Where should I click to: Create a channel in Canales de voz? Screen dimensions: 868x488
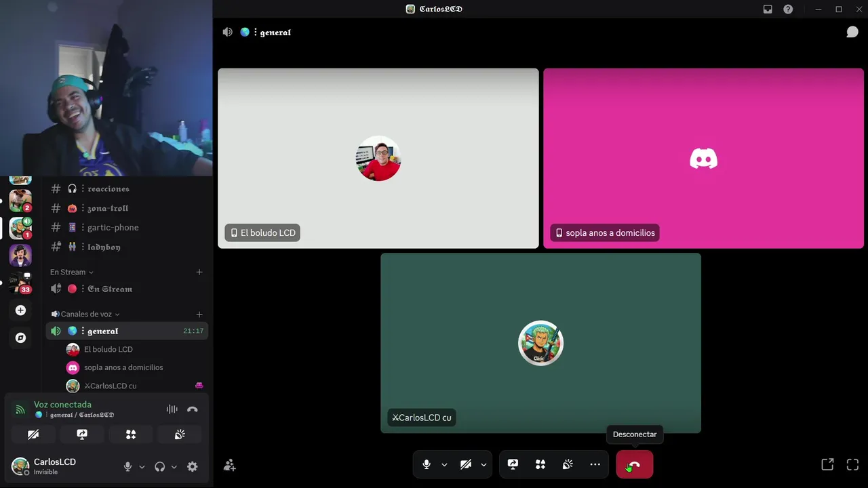199,314
